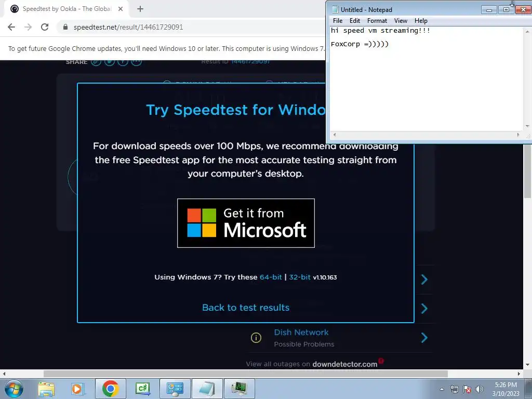Click the network tray icon

[454, 389]
